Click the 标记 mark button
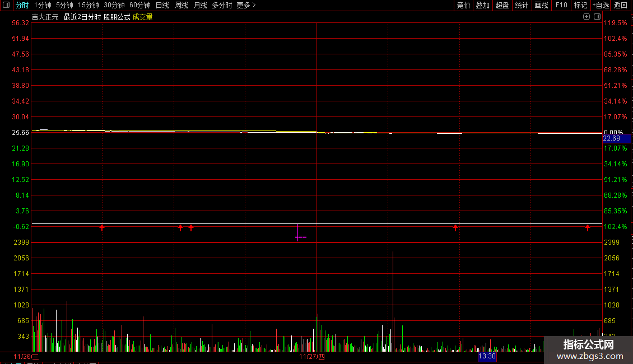This screenshot has width=633, height=364. pyautogui.click(x=580, y=5)
